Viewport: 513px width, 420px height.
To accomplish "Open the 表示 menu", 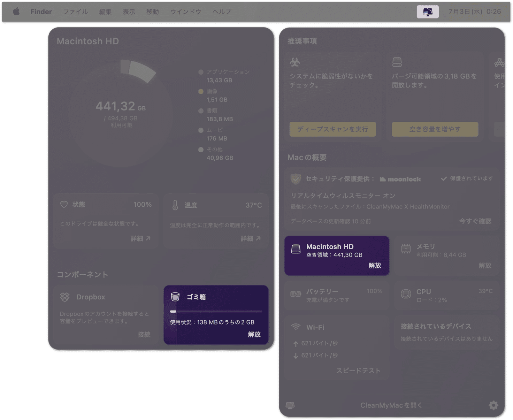I will pyautogui.click(x=129, y=12).
